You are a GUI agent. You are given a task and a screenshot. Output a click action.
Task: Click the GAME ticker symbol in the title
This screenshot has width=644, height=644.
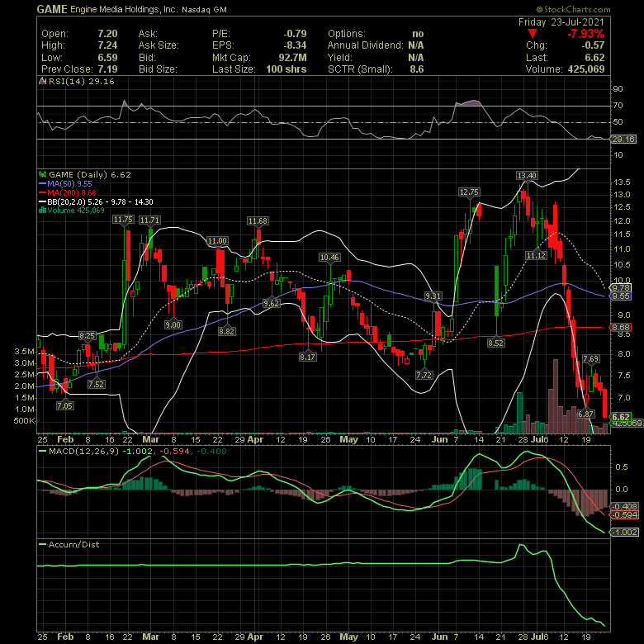pyautogui.click(x=52, y=9)
